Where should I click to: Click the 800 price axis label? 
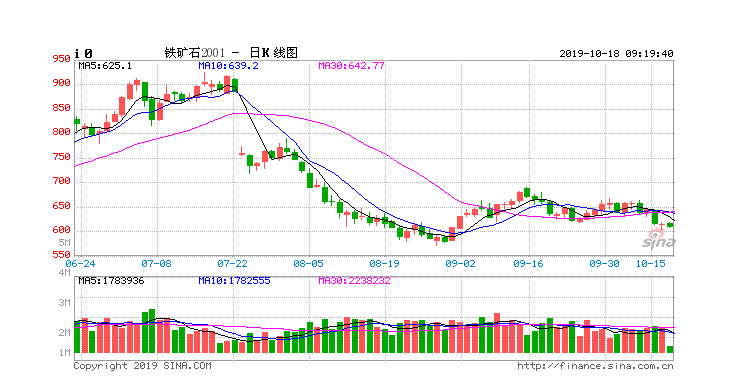pyautogui.click(x=61, y=132)
